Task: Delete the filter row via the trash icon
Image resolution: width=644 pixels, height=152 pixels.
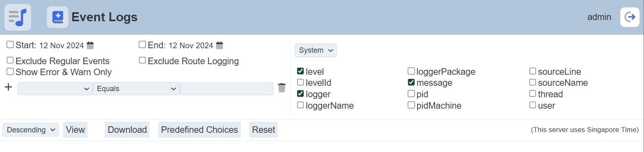Action: coord(282,88)
